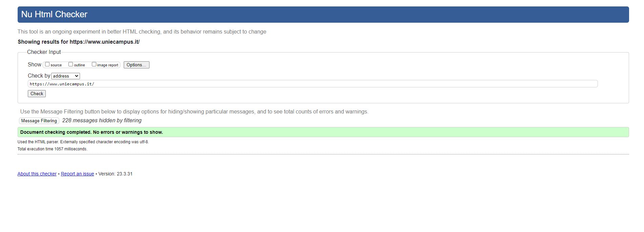
Task: Open the Message Filtering button
Action: 39,121
